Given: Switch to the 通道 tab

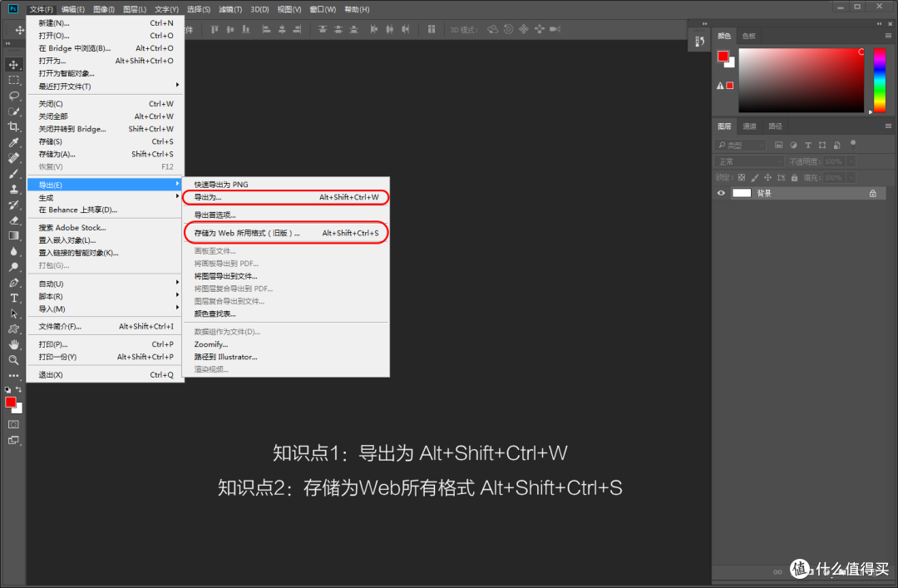Looking at the screenshot, I should [x=750, y=126].
